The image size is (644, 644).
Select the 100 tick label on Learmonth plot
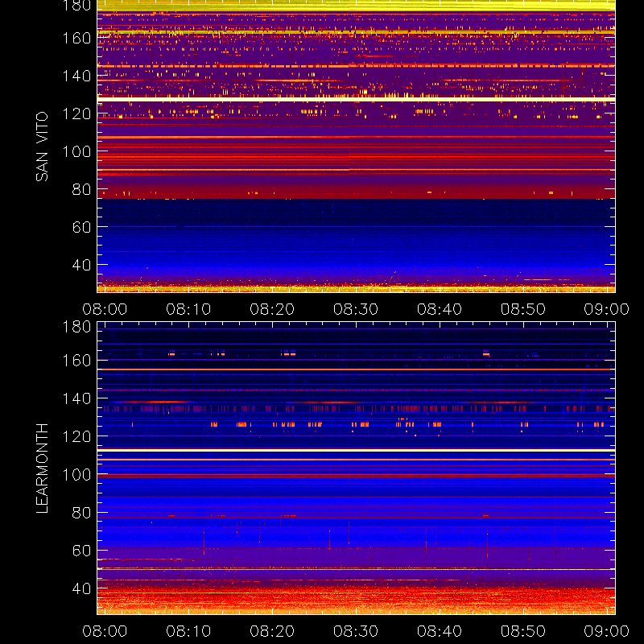(x=76, y=475)
